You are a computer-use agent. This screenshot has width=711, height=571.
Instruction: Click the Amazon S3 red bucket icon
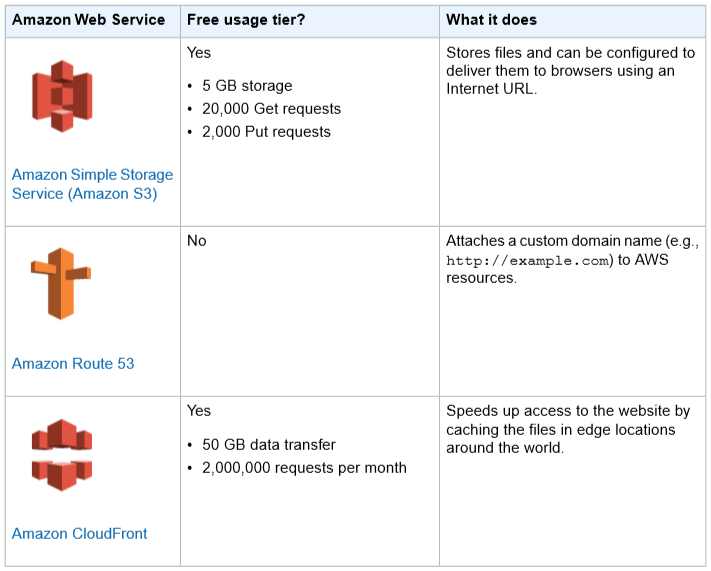[x=62, y=96]
